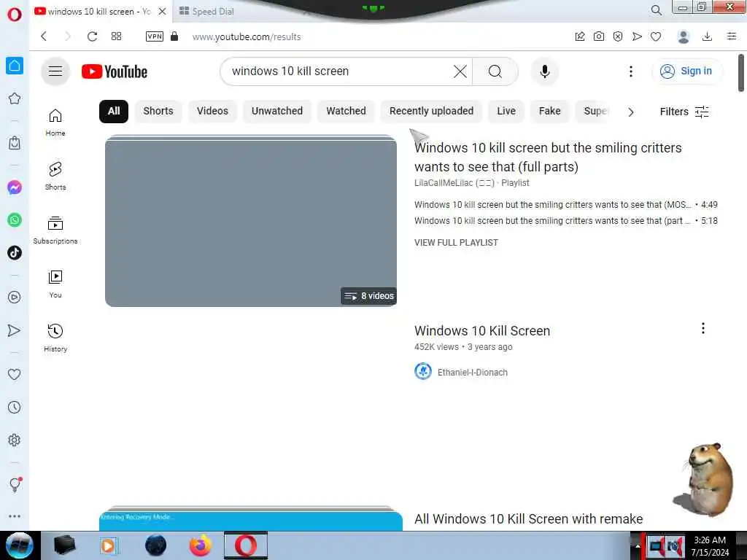The width and height of the screenshot is (747, 560).
Task: Open WhatsApp in Opera sidebar
Action: coord(15,220)
